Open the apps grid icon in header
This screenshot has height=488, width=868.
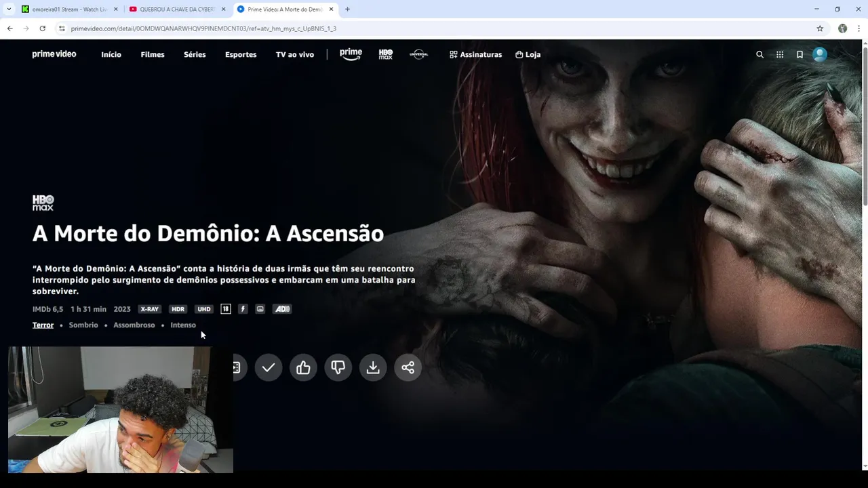[x=780, y=54]
